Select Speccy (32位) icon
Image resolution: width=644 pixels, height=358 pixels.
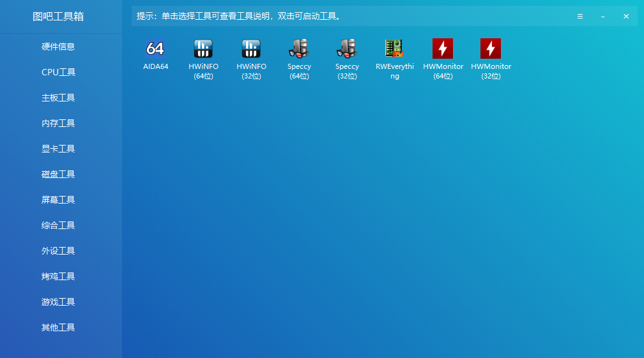(x=347, y=48)
